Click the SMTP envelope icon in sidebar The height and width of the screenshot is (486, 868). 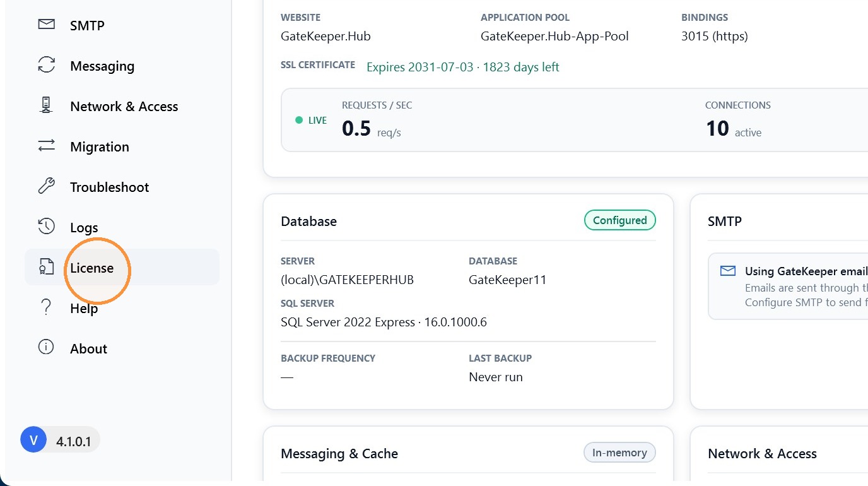[x=46, y=25]
